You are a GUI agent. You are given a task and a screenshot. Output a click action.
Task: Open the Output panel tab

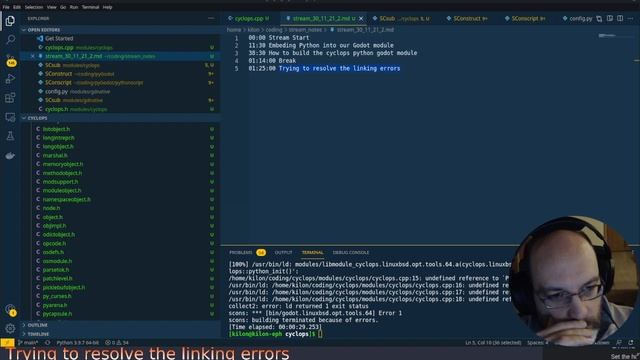(x=283, y=252)
